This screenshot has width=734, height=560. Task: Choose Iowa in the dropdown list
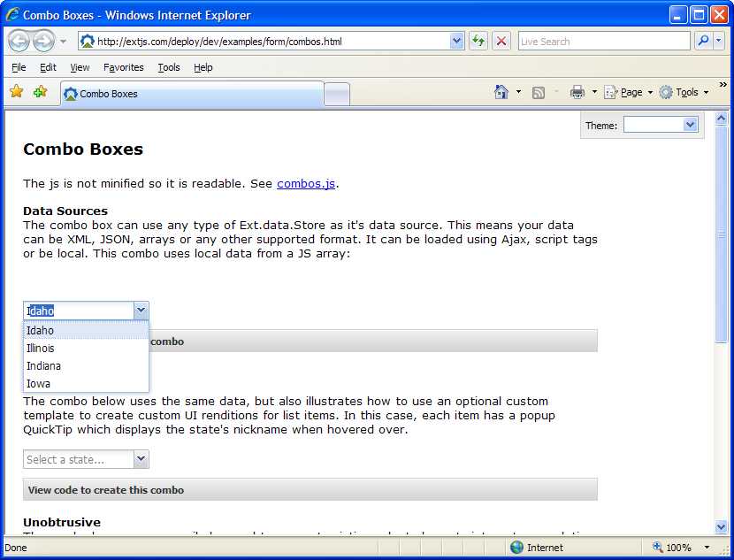(38, 384)
